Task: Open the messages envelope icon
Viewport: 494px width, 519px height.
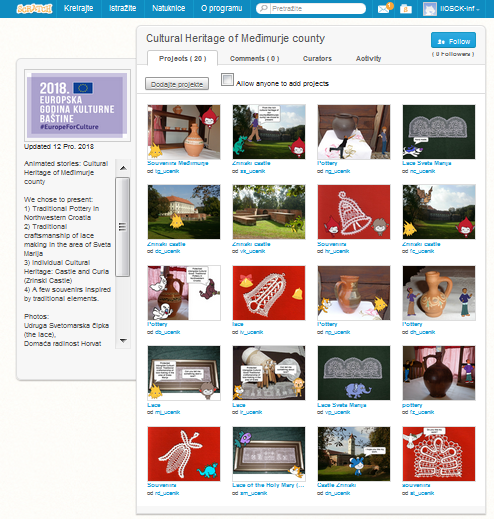Action: point(384,9)
